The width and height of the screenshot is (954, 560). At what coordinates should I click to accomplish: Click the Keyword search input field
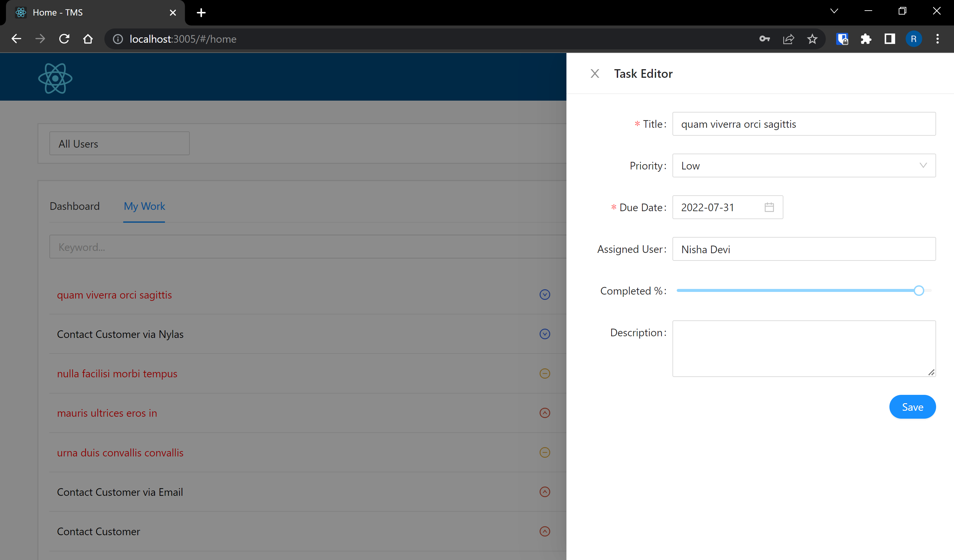click(x=302, y=247)
